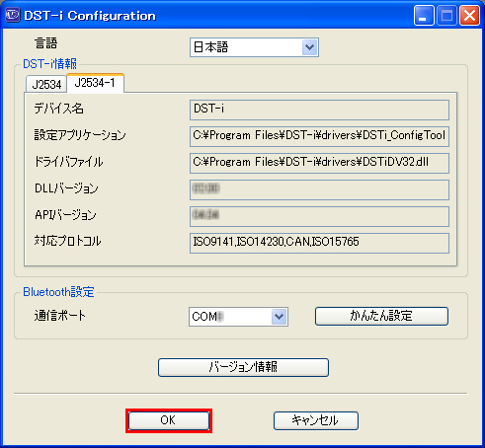Click the 言語 label
This screenshot has height=448, width=485.
coord(46,43)
